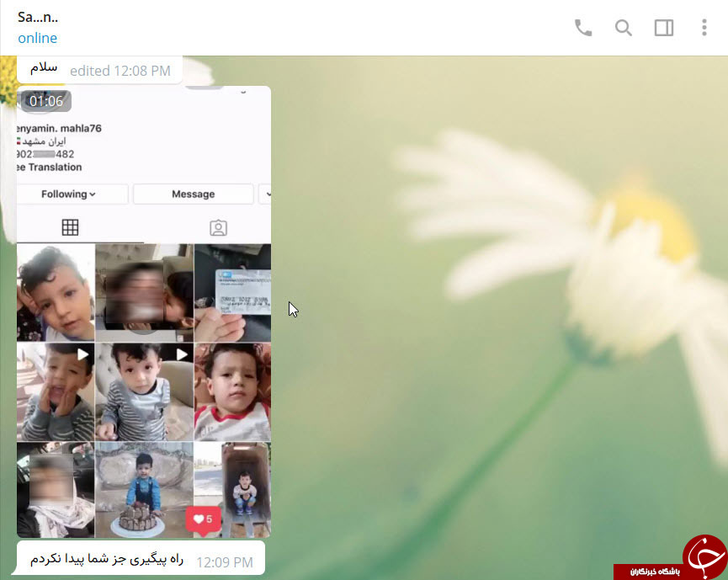Expand suggestions arrow next to Message
The height and width of the screenshot is (580, 728).
click(x=266, y=194)
